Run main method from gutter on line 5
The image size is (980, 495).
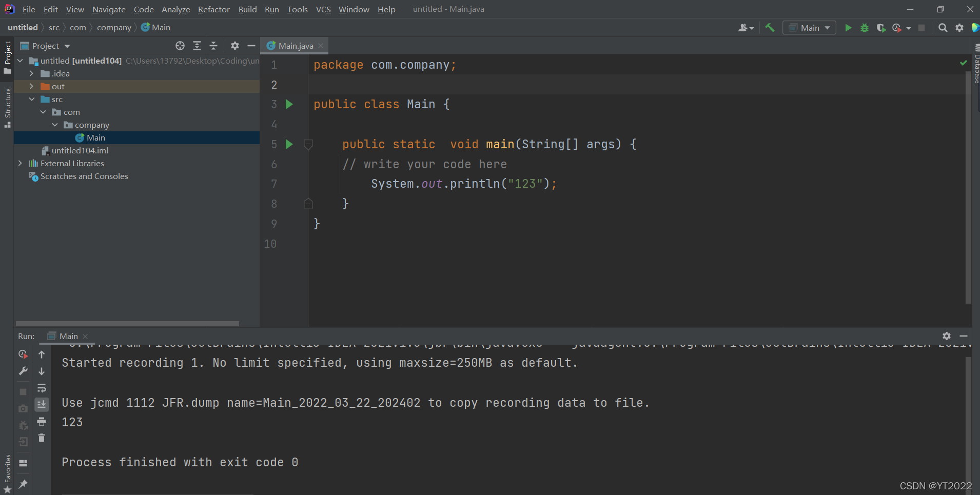[289, 144]
